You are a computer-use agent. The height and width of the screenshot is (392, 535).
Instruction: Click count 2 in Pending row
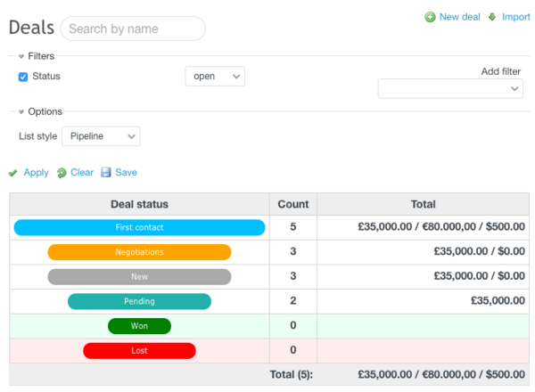point(293,300)
